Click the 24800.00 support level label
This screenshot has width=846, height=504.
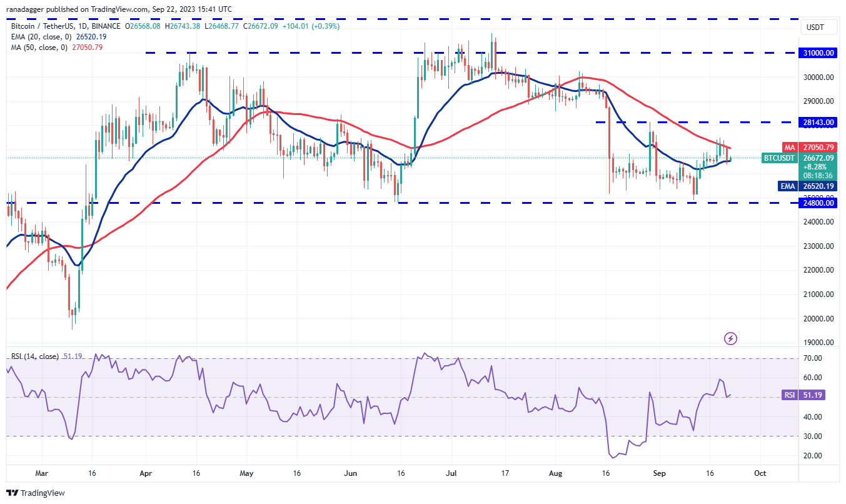pyautogui.click(x=819, y=203)
